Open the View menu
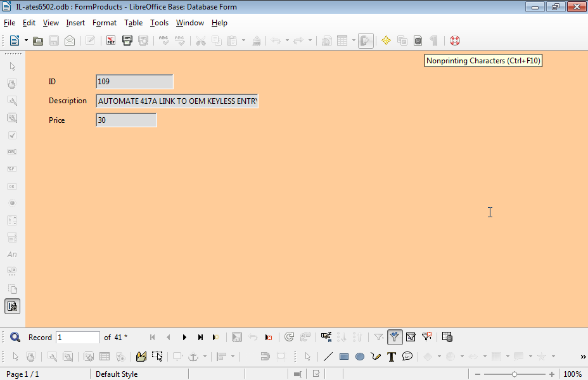This screenshot has width=588, height=380. coord(51,23)
